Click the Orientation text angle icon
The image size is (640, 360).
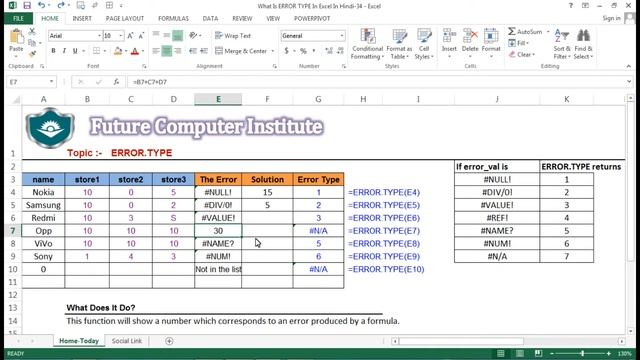(193, 36)
